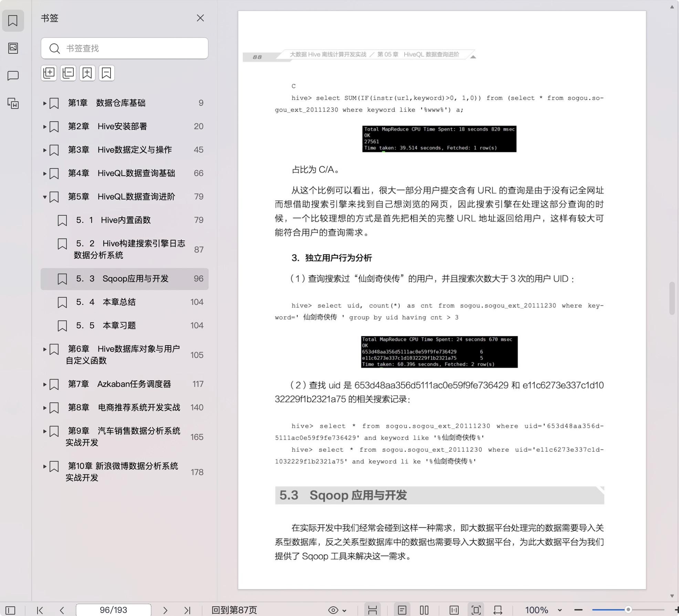Open the comments sidebar panel
679x616 pixels.
pos(13,75)
